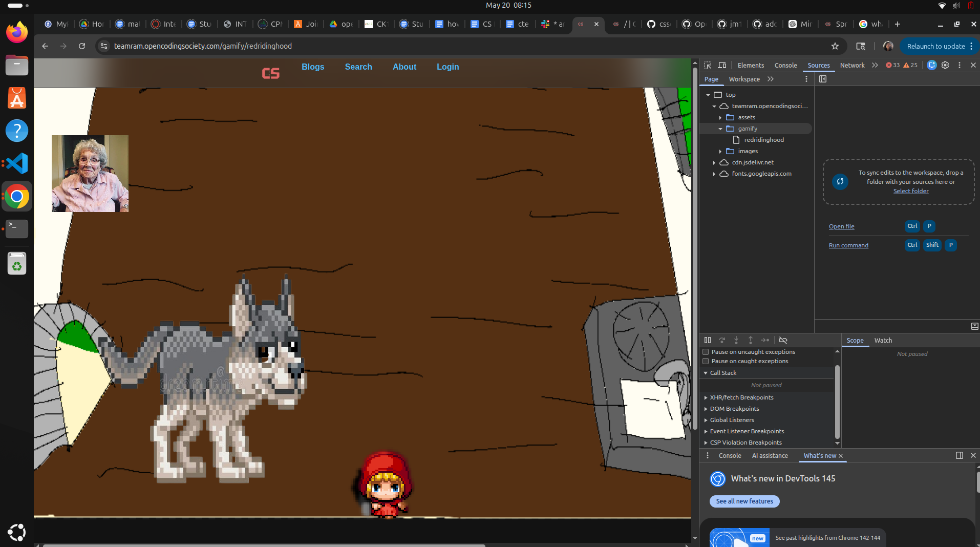Click the Run command link
This screenshot has width=980, height=547.
(x=848, y=245)
